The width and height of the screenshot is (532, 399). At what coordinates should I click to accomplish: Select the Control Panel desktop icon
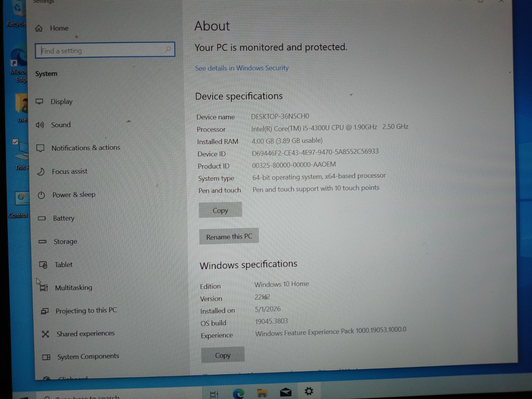[19, 204]
